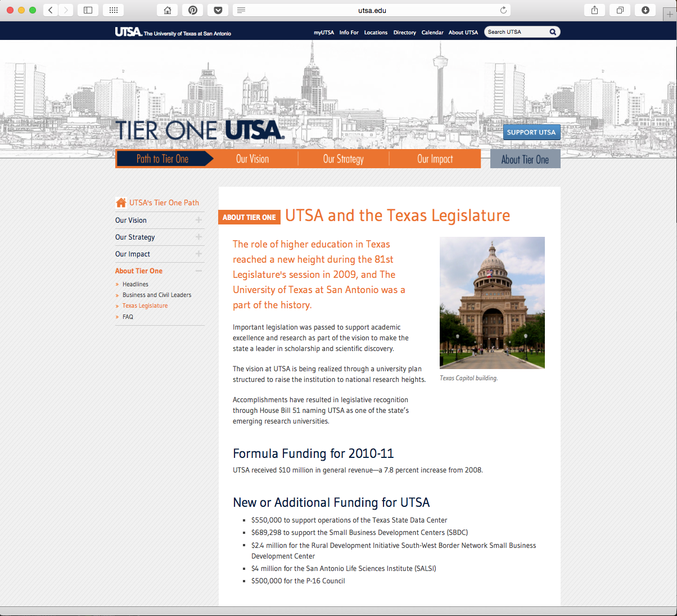Image resolution: width=677 pixels, height=616 pixels.
Task: Open the Headlines sidebar link
Action: click(x=136, y=284)
